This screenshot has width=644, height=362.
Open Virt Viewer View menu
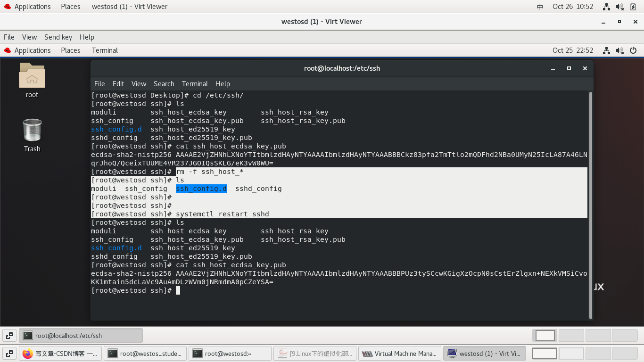coord(29,37)
